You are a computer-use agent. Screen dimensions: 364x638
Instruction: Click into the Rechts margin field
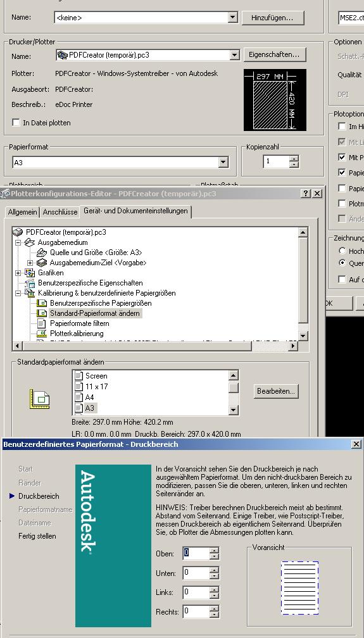pyautogui.click(x=196, y=611)
